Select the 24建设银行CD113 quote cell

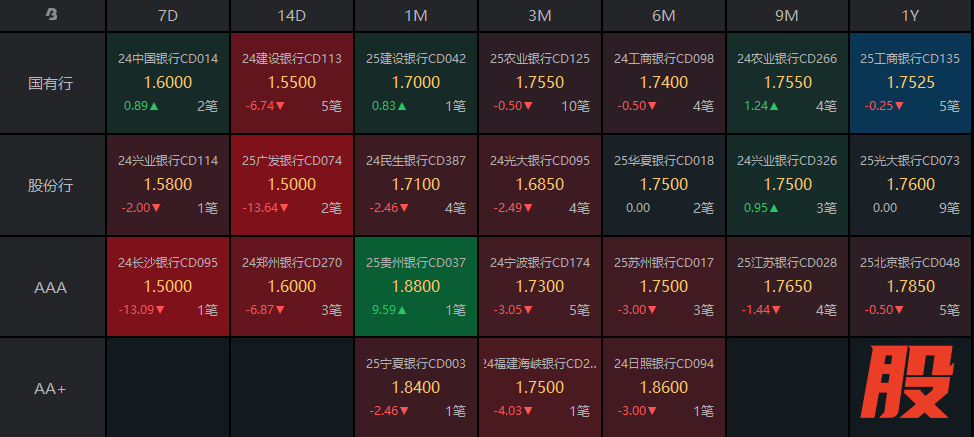coord(292,83)
